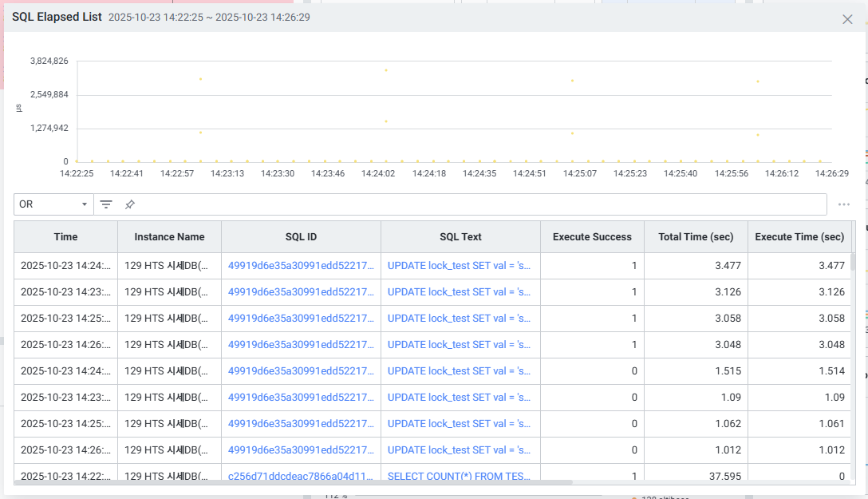Open SQL ID link in 3.477 row
Viewport: 868px width, 499px height.
[x=301, y=266]
